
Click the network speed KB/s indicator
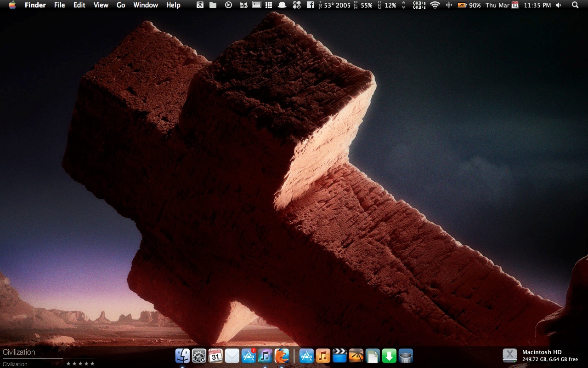click(x=419, y=5)
